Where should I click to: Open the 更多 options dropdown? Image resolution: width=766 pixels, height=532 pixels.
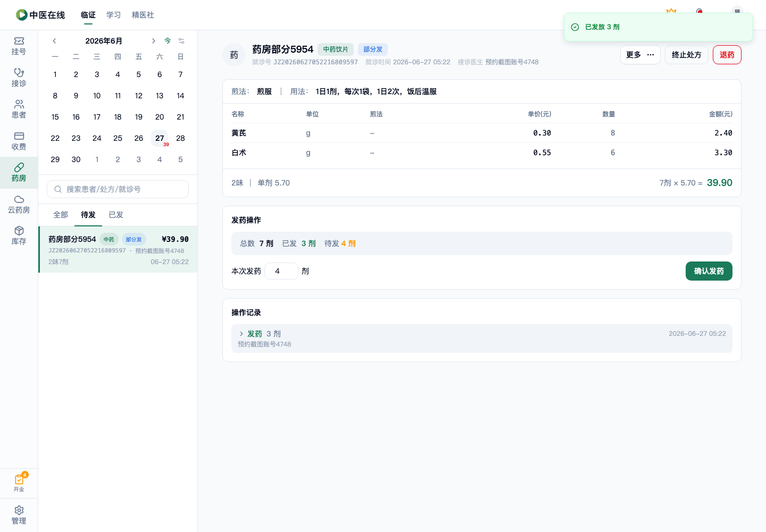point(640,55)
